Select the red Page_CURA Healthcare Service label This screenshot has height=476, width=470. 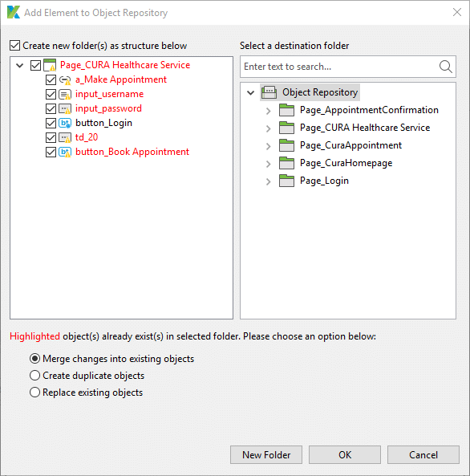(125, 65)
